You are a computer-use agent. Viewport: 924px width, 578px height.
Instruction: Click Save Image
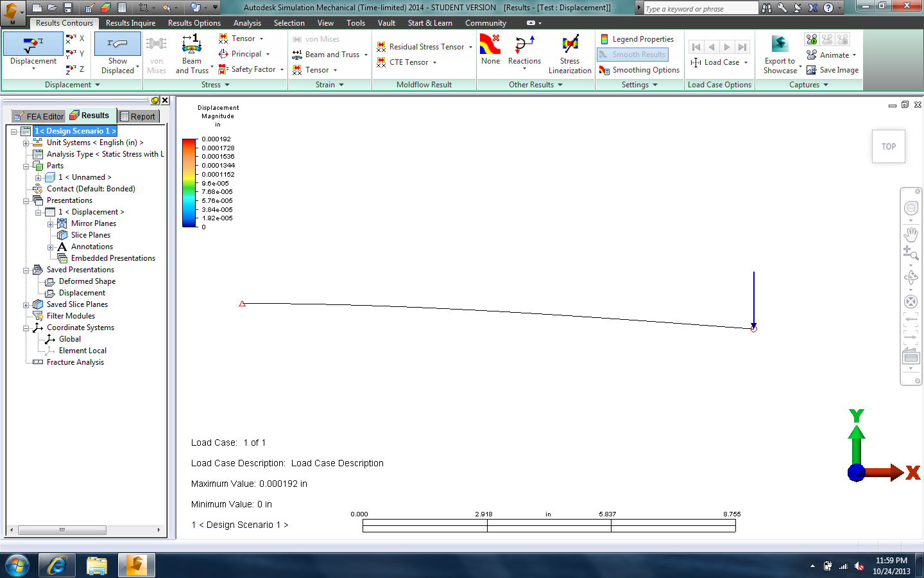[x=832, y=70]
